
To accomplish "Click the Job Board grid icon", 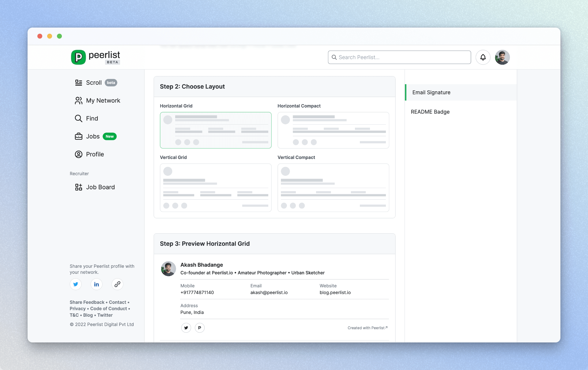I will 79,187.
